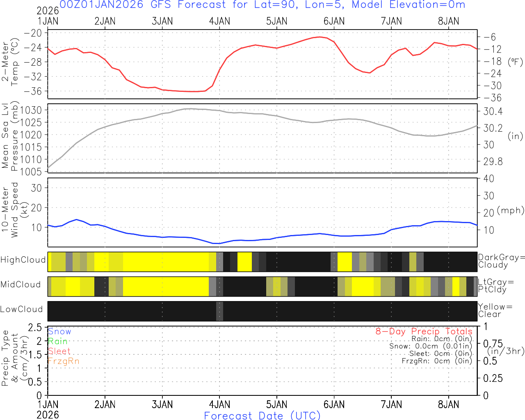Click the DarkGray=Cloudy legend text
The width and height of the screenshot is (525, 420).
pos(501,261)
